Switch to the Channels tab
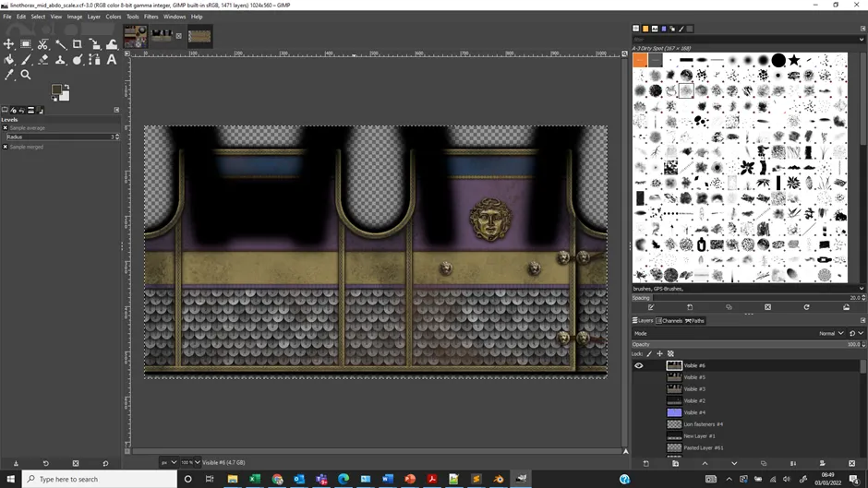This screenshot has width=868, height=488. [669, 321]
